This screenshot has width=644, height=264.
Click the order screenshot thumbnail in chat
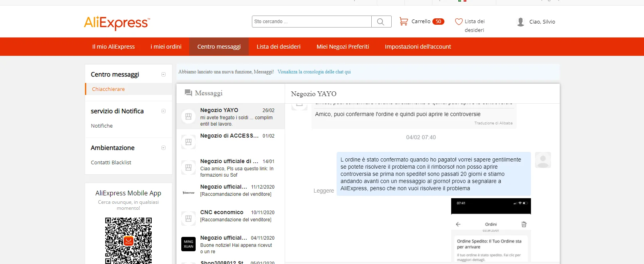(491, 230)
